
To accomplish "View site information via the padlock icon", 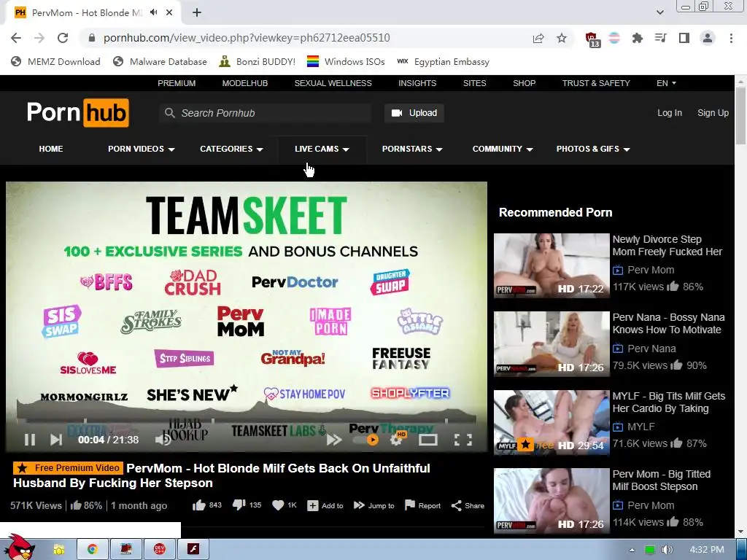I will pos(92,38).
